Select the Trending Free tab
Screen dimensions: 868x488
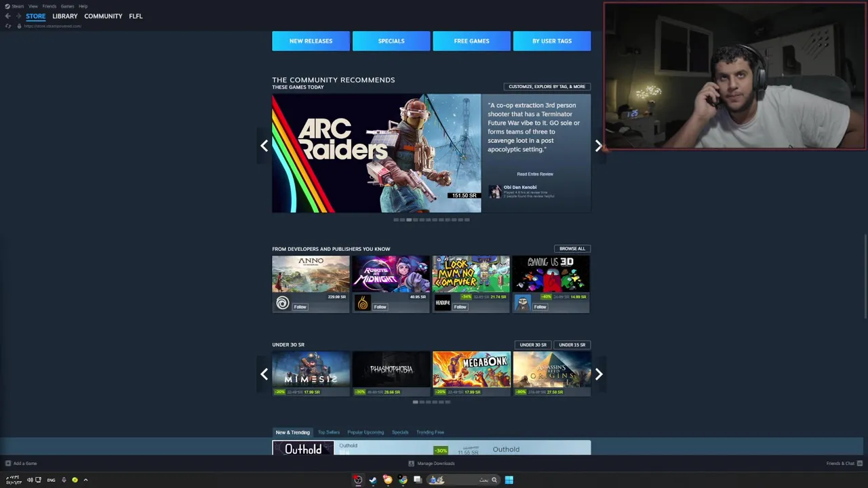[430, 432]
